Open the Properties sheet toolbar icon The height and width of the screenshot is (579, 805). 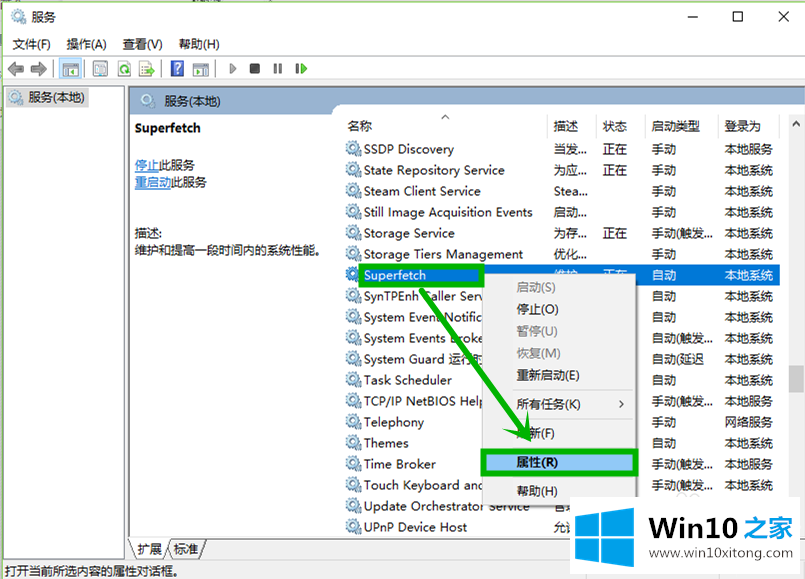click(x=100, y=69)
